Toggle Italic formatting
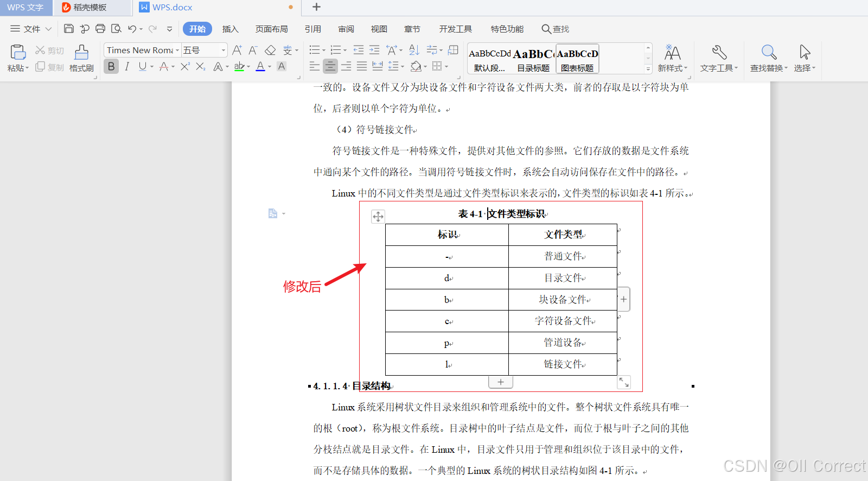This screenshot has width=868, height=481. [127, 66]
